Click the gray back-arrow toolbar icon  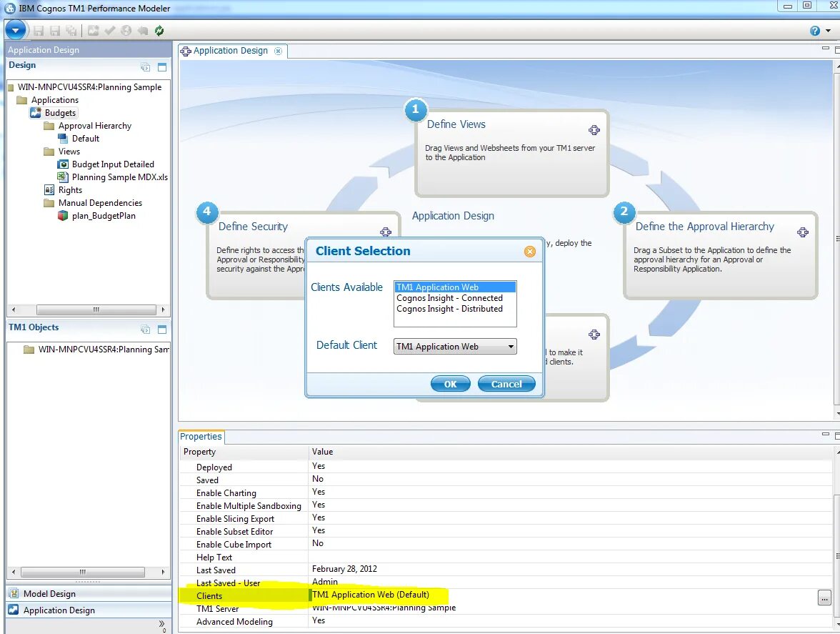point(143,31)
